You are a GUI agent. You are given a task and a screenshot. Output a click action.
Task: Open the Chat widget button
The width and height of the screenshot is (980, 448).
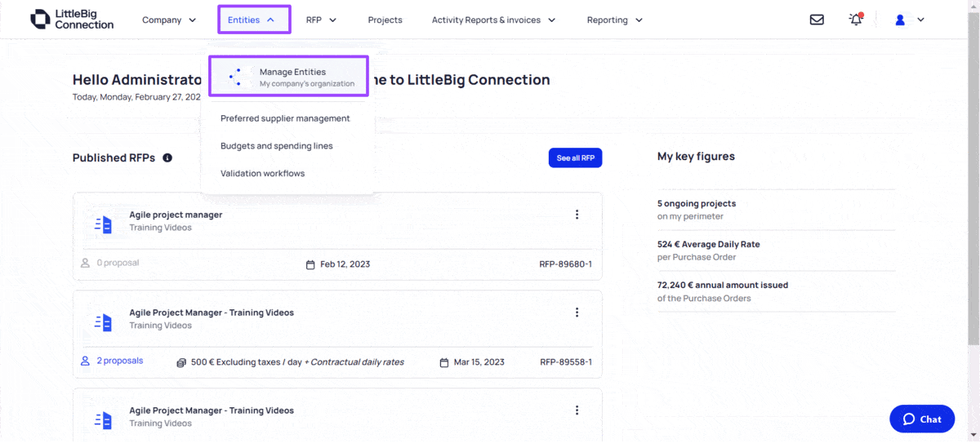click(x=922, y=419)
